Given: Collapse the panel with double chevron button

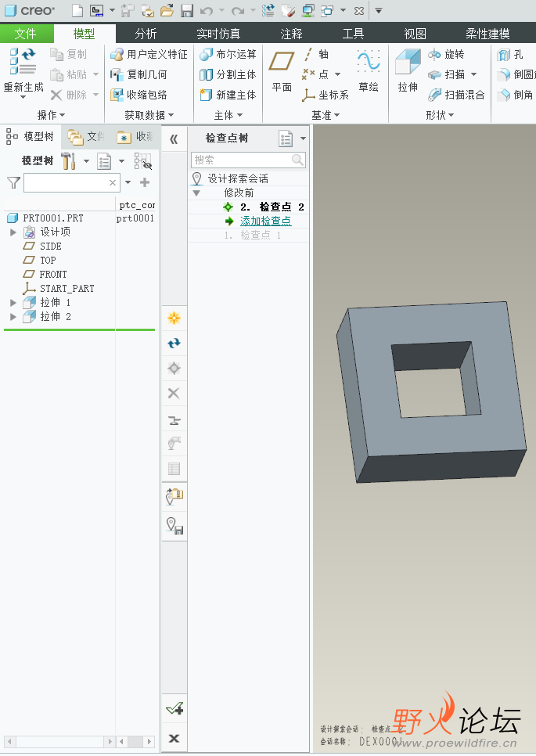Looking at the screenshot, I should click(174, 139).
